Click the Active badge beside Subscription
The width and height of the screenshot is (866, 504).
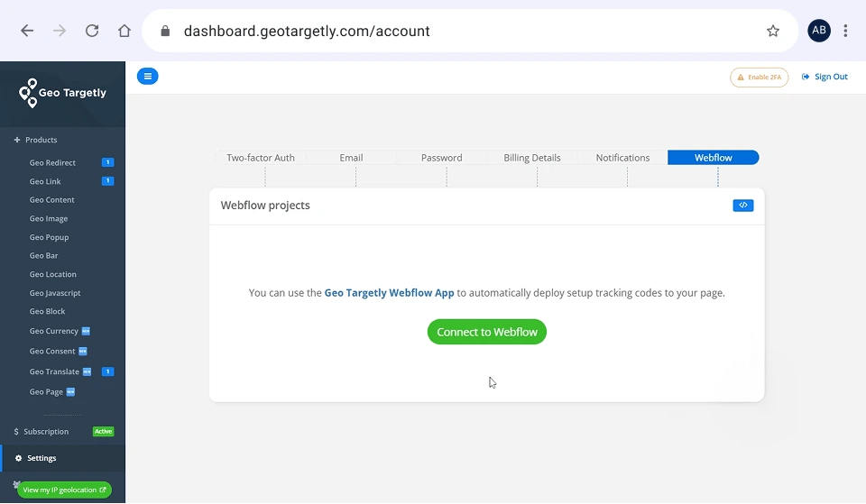coord(103,432)
